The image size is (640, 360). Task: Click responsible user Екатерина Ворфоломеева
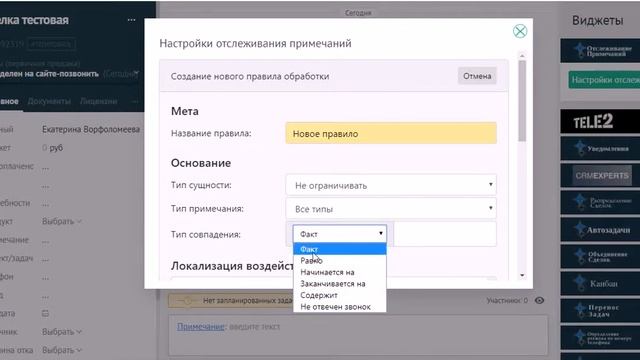click(x=91, y=129)
